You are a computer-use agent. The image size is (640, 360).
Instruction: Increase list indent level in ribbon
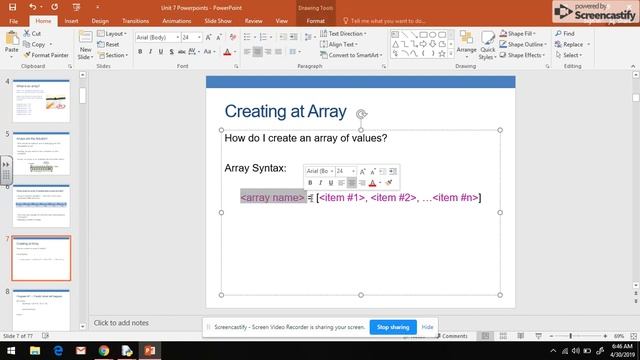(293, 38)
